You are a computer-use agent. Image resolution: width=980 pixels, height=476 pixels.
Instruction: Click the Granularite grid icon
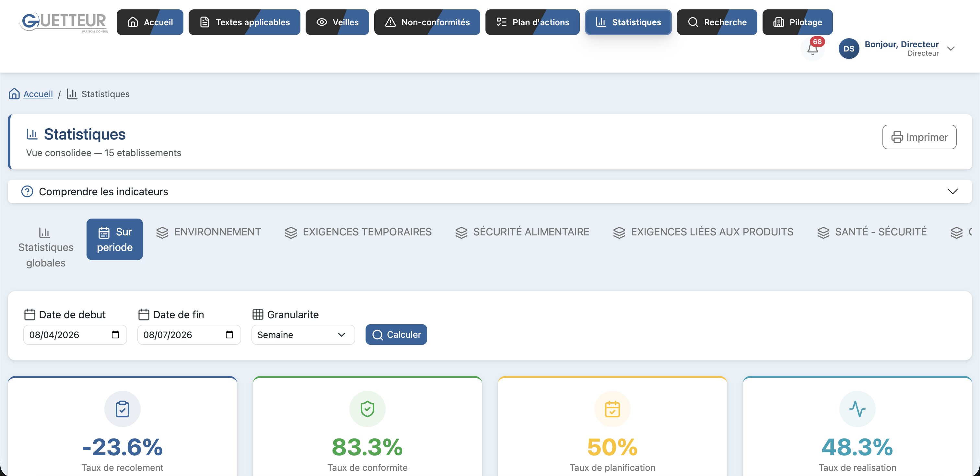(x=258, y=314)
